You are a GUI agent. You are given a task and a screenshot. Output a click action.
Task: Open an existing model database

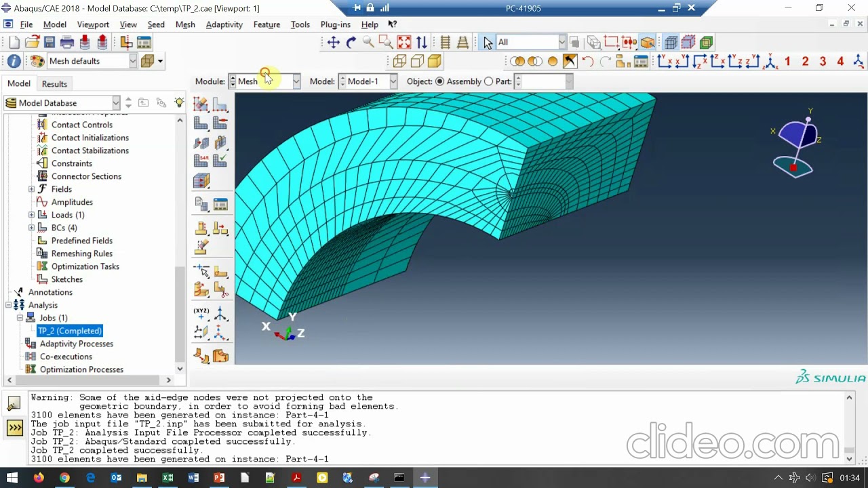[x=32, y=43]
